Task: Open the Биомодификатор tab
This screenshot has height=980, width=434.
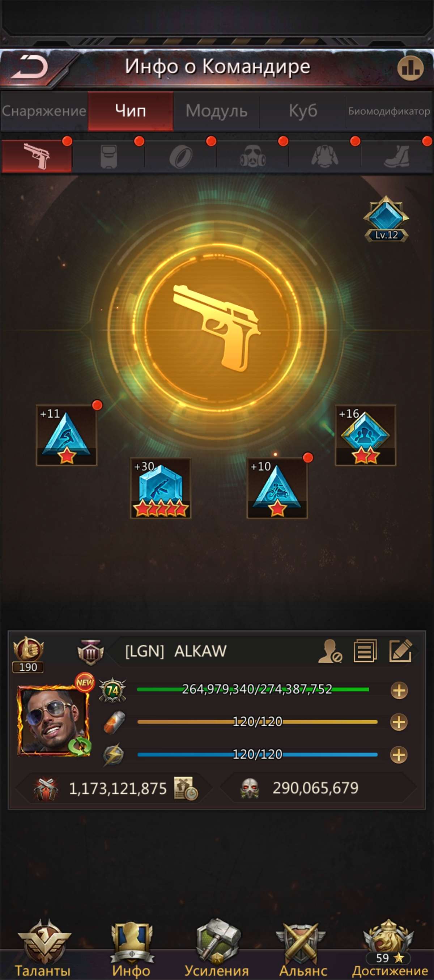Action: 389,111
